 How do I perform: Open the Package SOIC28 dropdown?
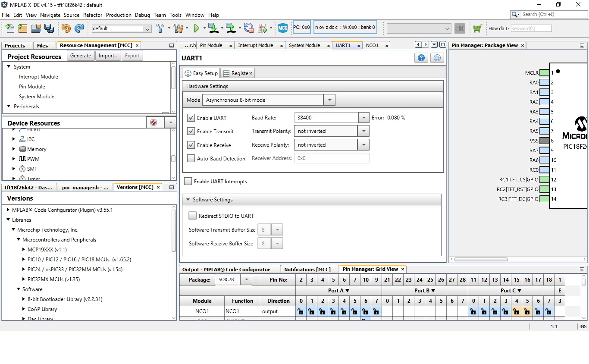pos(246,279)
